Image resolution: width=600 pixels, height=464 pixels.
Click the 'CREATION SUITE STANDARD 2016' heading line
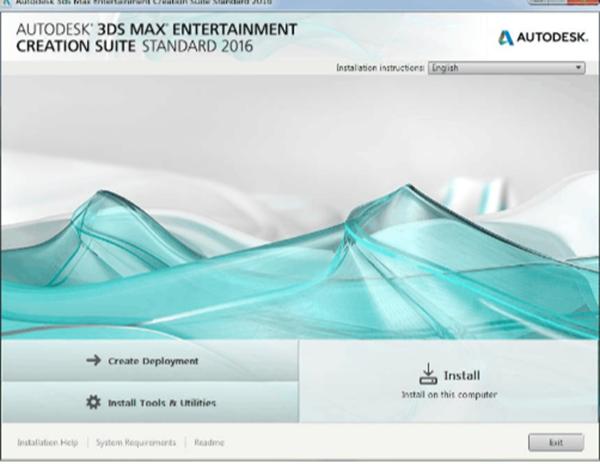[x=135, y=46]
